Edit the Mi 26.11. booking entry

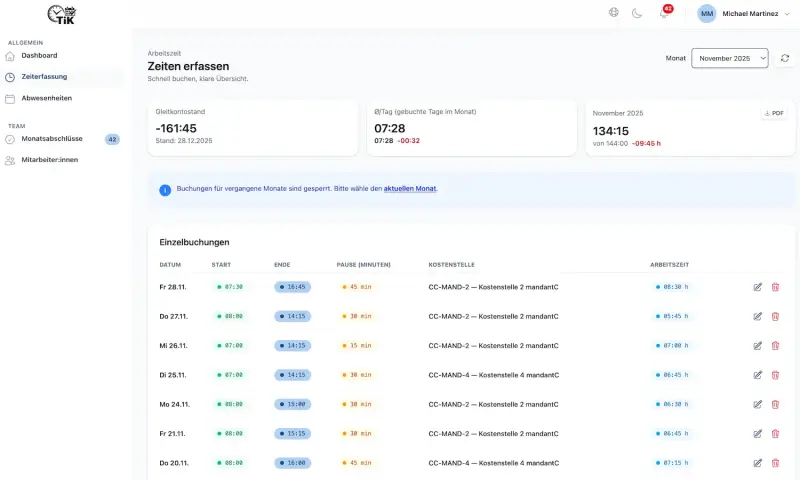coord(757,345)
